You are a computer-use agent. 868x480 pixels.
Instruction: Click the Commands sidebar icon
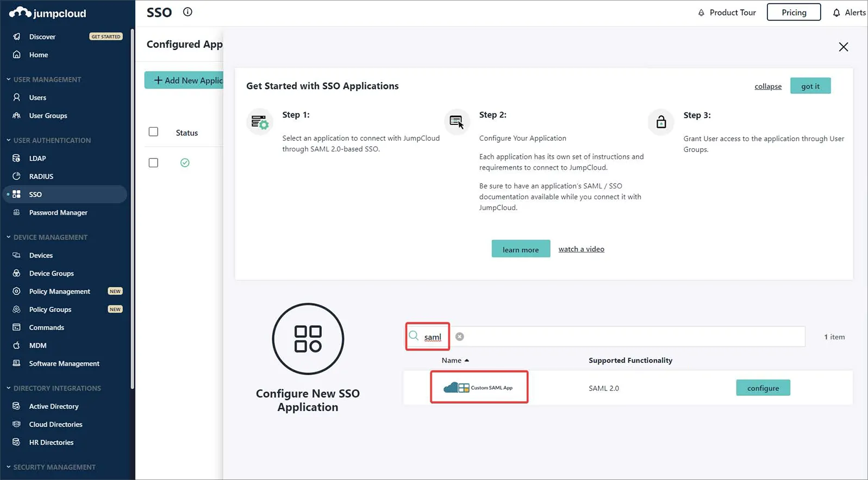click(x=17, y=327)
